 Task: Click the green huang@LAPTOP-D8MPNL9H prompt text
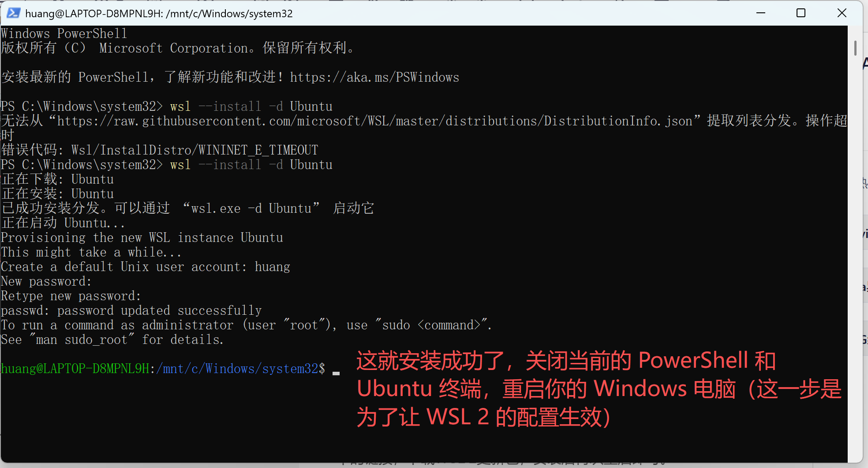coord(75,369)
